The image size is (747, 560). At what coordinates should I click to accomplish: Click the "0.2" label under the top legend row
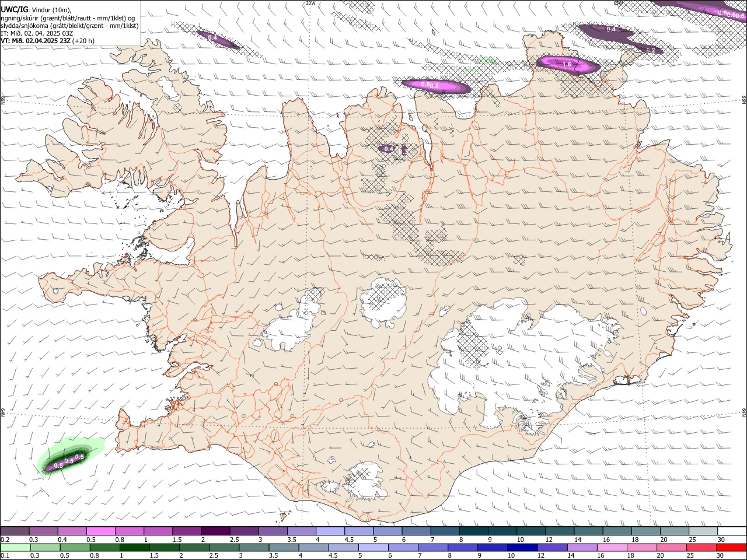5,540
